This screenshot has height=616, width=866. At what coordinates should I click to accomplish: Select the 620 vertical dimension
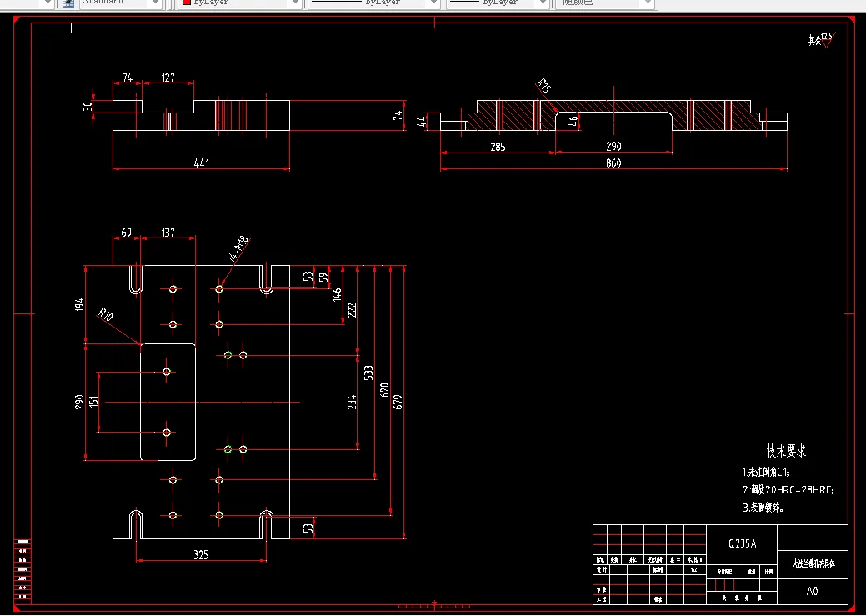(384, 390)
